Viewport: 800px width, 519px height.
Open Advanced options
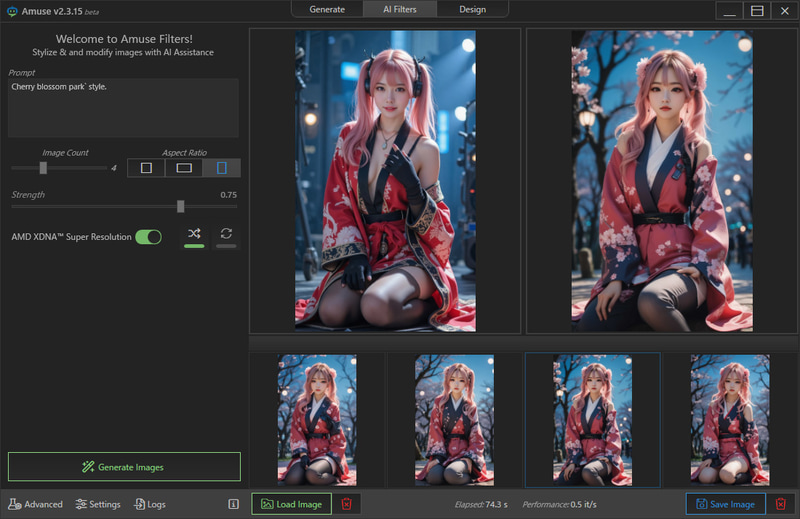point(35,504)
